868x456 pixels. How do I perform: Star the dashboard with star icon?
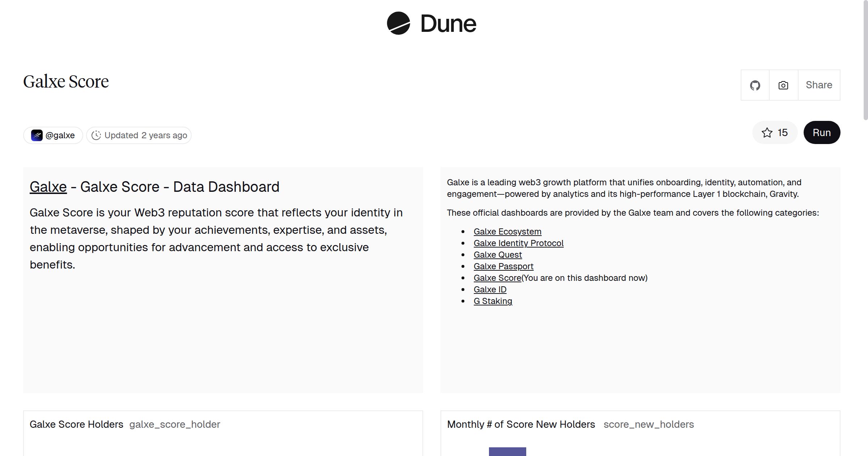point(767,133)
